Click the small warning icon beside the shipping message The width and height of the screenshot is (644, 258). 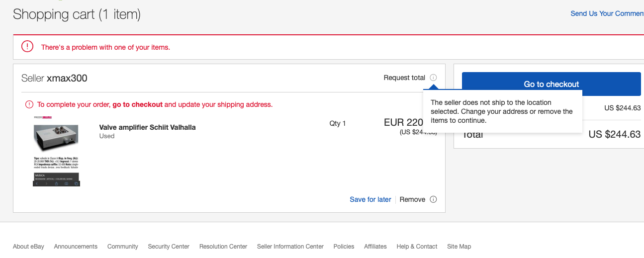click(x=29, y=104)
